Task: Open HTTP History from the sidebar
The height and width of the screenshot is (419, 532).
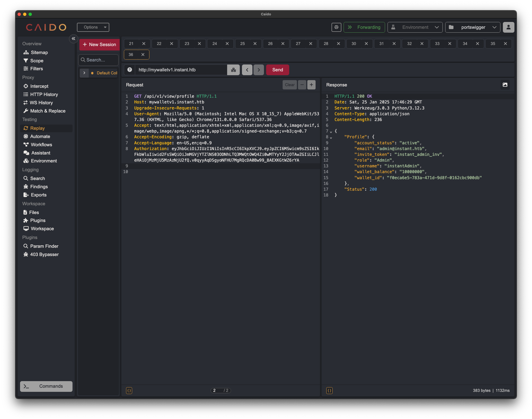Action: pyautogui.click(x=44, y=94)
